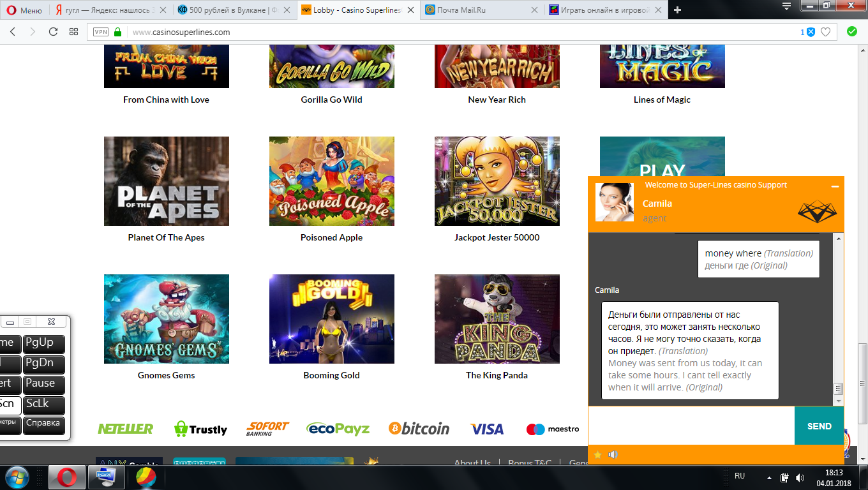Viewport: 868px width, 490px height.
Task: Click the VISA payment logo
Action: tap(487, 429)
